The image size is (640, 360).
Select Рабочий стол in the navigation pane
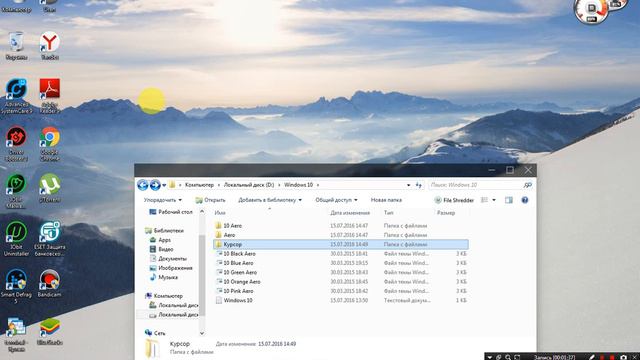click(x=171, y=212)
